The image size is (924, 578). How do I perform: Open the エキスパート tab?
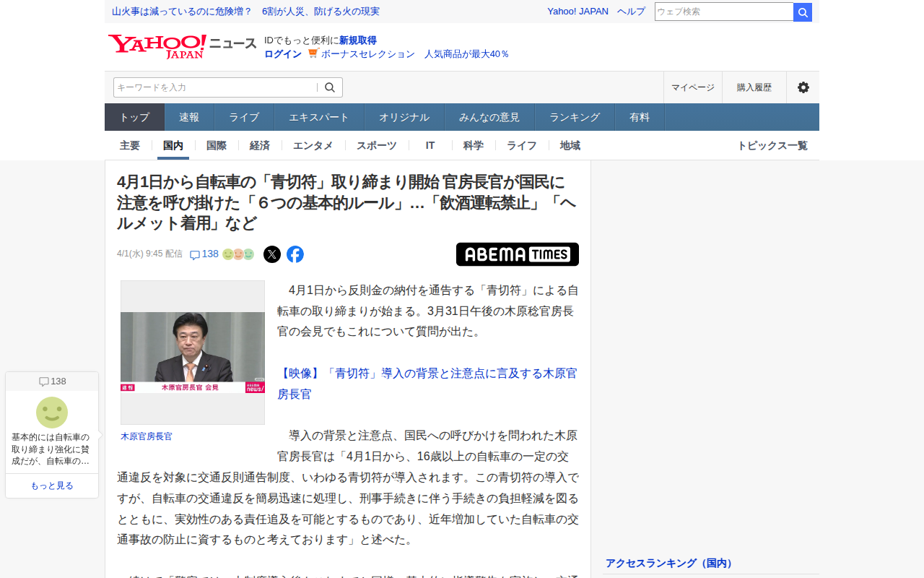click(x=319, y=117)
